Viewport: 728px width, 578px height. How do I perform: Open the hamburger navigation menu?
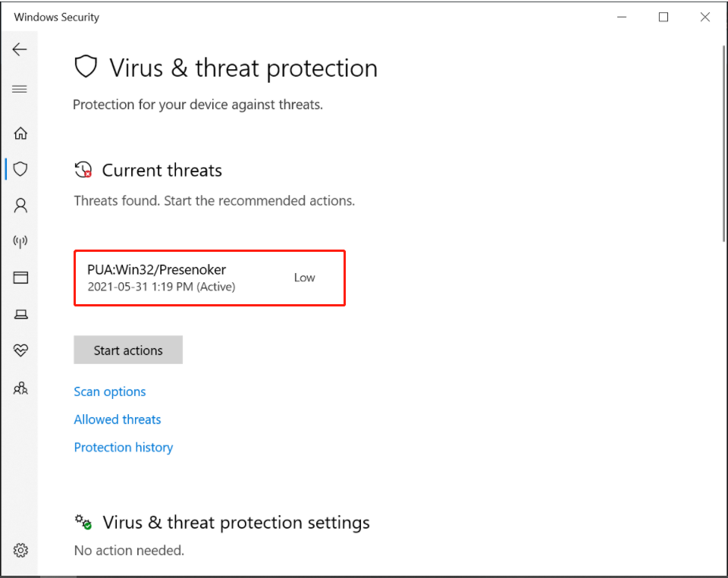click(20, 89)
